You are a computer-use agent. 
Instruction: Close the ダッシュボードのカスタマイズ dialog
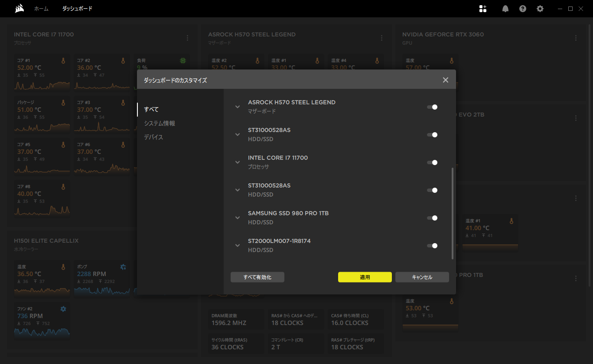click(446, 80)
